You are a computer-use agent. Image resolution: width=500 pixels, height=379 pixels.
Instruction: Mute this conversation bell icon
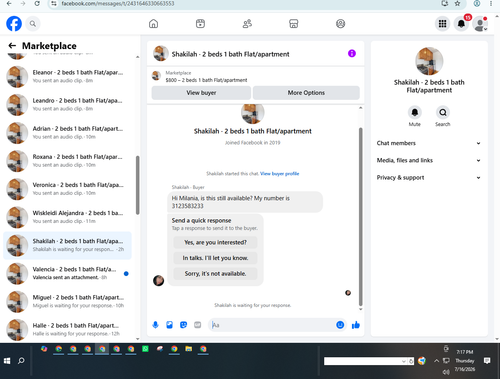415,112
